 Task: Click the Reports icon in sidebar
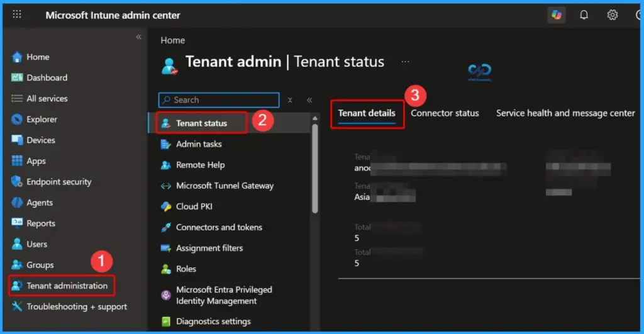[17, 223]
